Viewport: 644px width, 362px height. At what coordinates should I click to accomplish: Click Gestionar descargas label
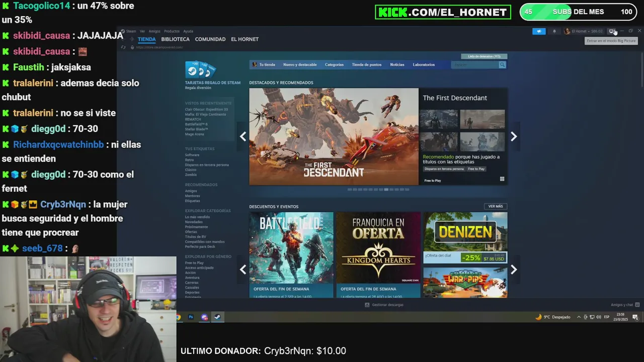(387, 305)
